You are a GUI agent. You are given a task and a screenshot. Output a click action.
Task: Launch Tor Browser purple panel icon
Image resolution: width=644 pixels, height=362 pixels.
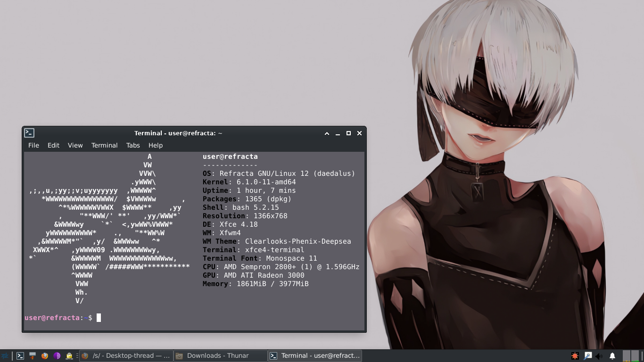(x=57, y=356)
